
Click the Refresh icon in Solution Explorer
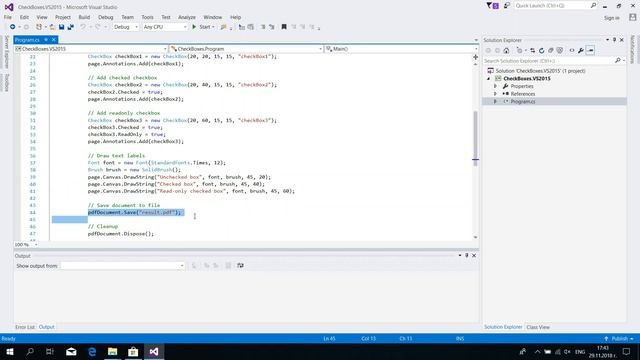(542, 50)
